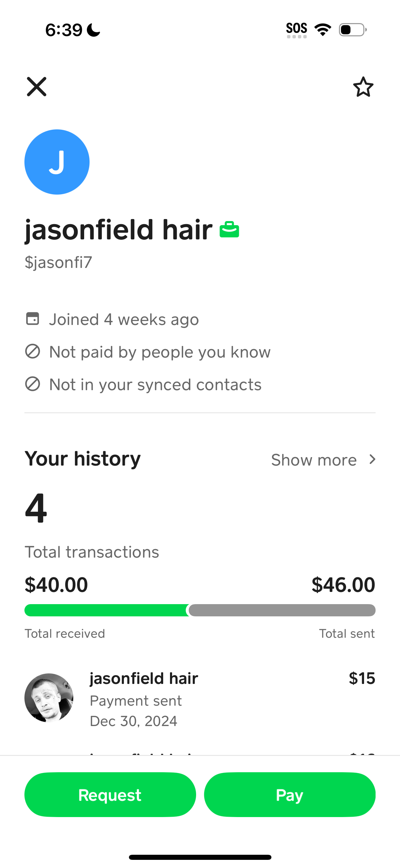
Task: Tap the Wi-Fi status icon
Action: [323, 30]
